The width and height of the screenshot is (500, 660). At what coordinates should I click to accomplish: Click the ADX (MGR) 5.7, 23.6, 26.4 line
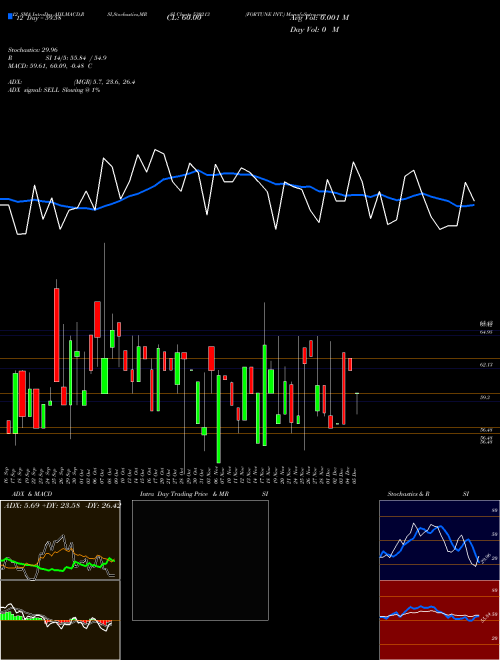(x=72, y=82)
